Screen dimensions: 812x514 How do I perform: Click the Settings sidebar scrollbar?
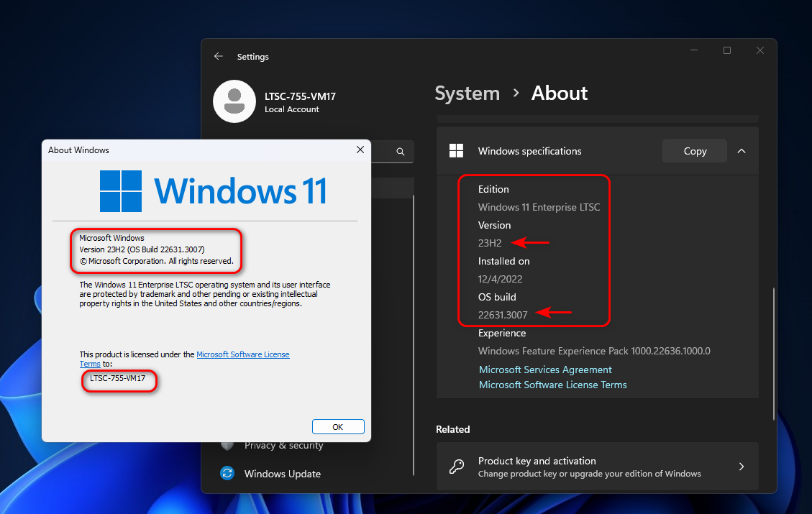pos(414,336)
